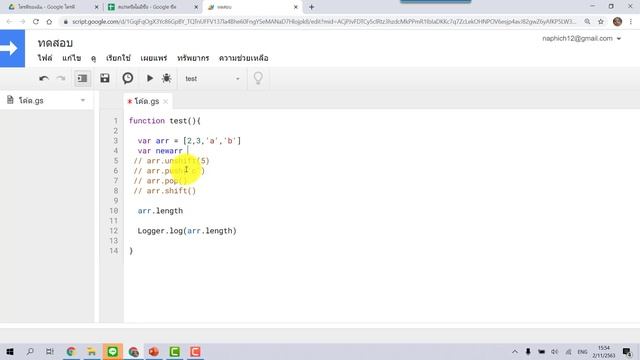Screen dimensions: 640x360
Task: Open the Windows Start menu
Action: (10, 351)
